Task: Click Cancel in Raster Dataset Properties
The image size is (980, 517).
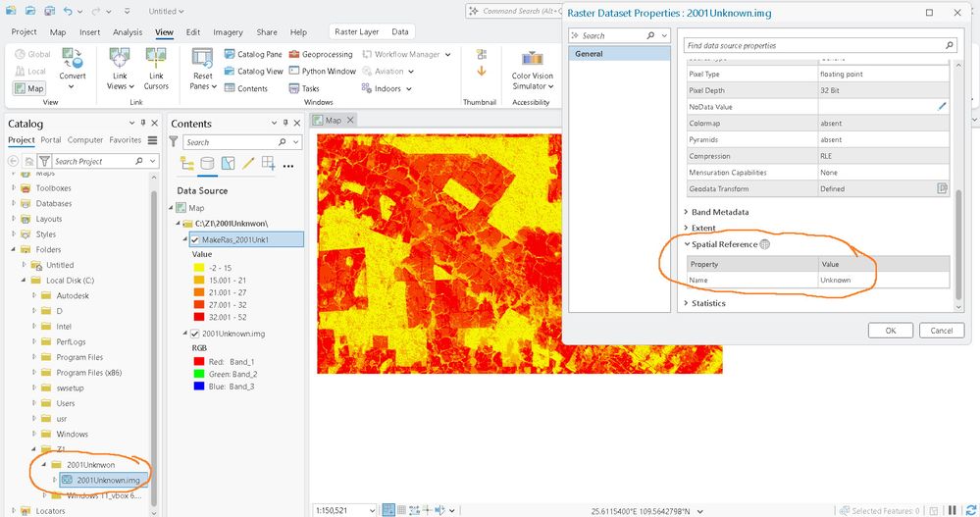Action: pyautogui.click(x=941, y=331)
